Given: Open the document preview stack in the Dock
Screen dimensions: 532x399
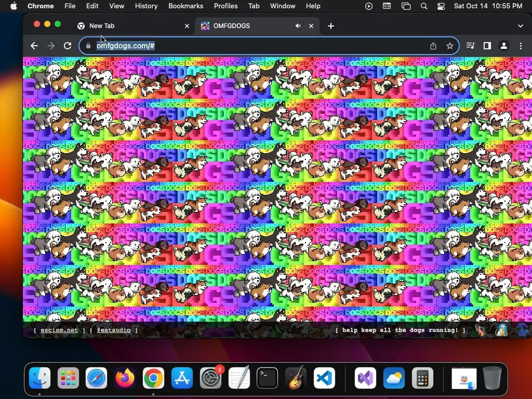Looking at the screenshot, I should (464, 378).
